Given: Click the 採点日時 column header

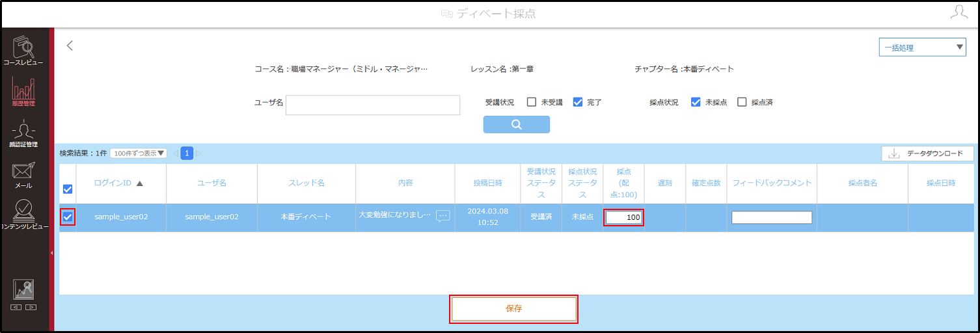Looking at the screenshot, I should 941,183.
